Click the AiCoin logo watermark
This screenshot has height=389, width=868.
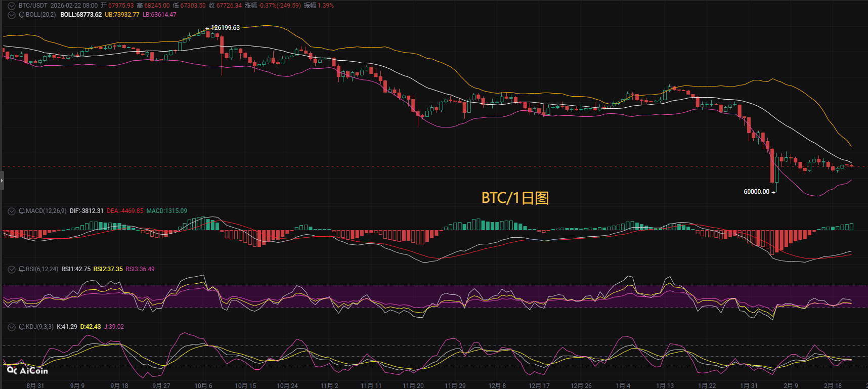click(28, 371)
